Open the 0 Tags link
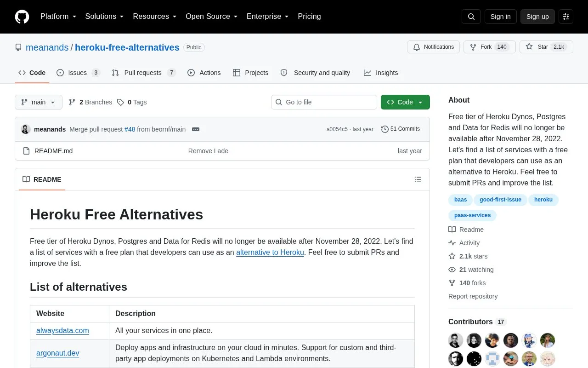This screenshot has width=588, height=368. tap(132, 102)
